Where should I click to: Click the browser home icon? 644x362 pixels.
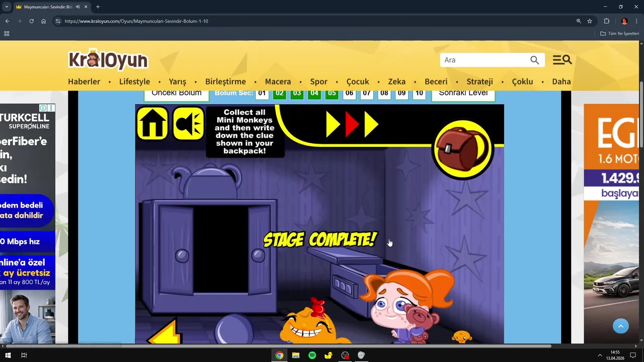(44, 21)
